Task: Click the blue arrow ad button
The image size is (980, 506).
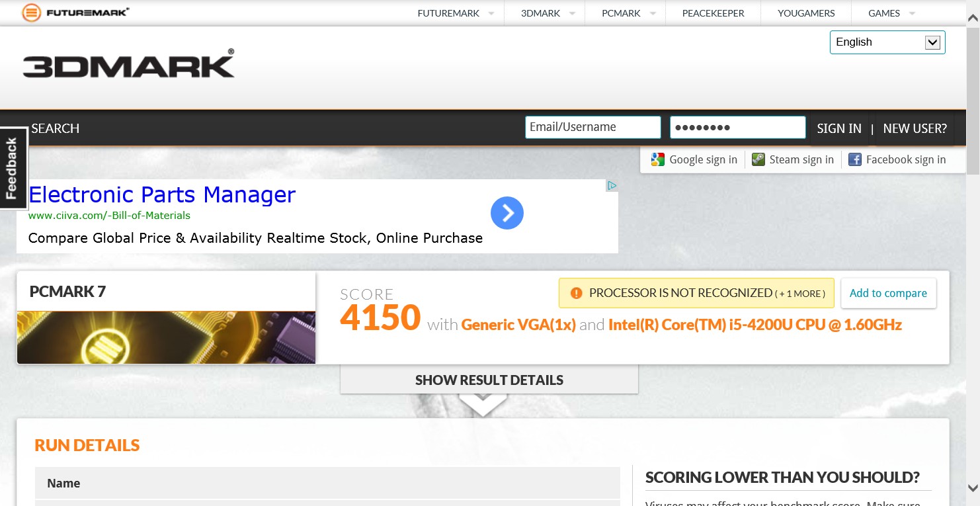Action: point(507,213)
